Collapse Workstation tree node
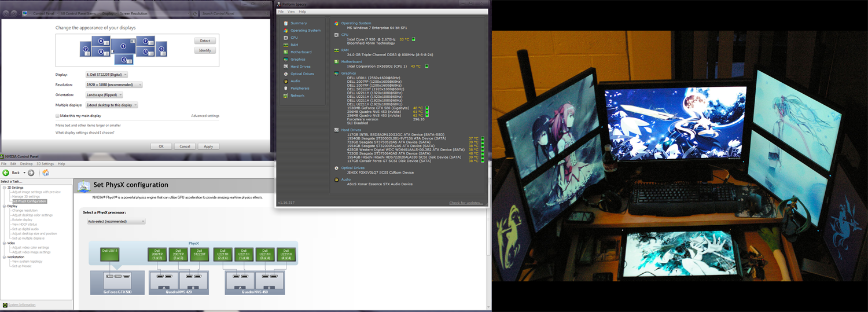Screen dimensions: 868x312 pos(4,257)
